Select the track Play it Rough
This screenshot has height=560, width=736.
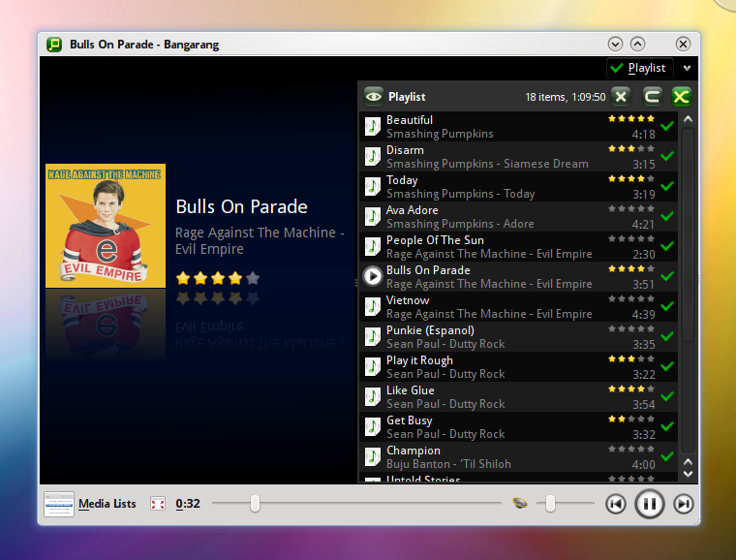(x=518, y=366)
